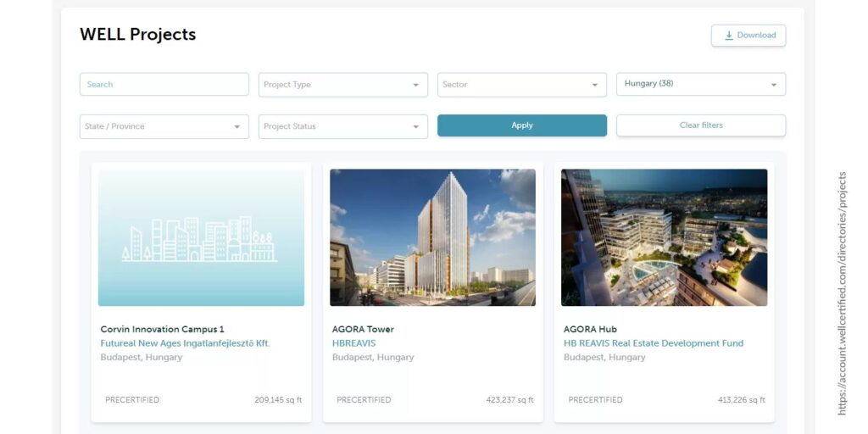Open HB REAVIS Real Estate Development Fund link
868x434 pixels.
(653, 343)
